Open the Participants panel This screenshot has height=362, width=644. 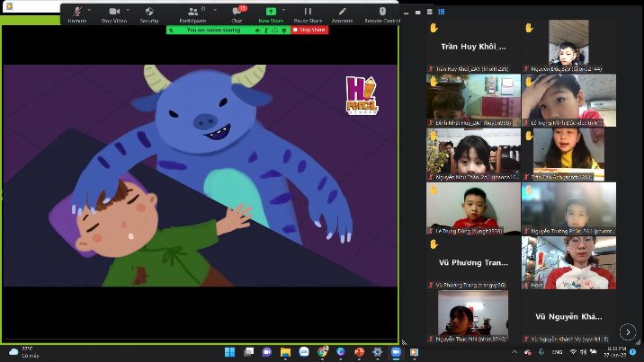tap(192, 13)
